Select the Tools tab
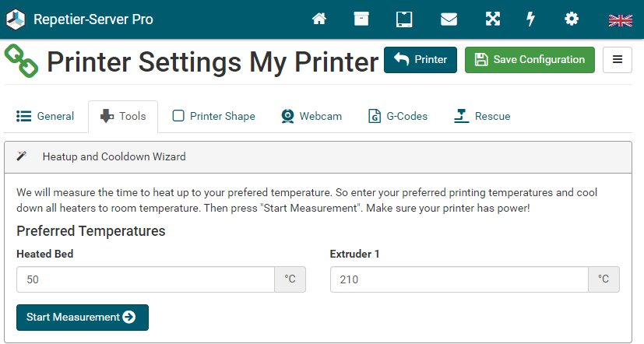The height and width of the screenshot is (344, 644). [x=123, y=117]
